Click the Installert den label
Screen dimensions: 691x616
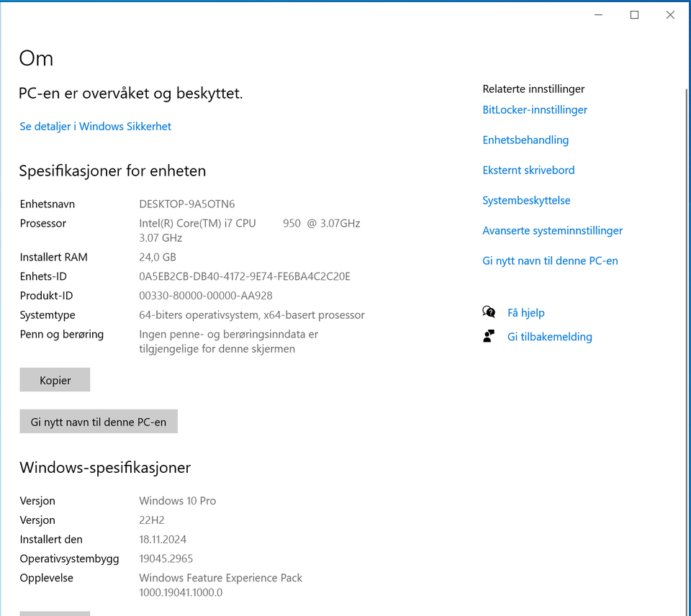point(50,539)
